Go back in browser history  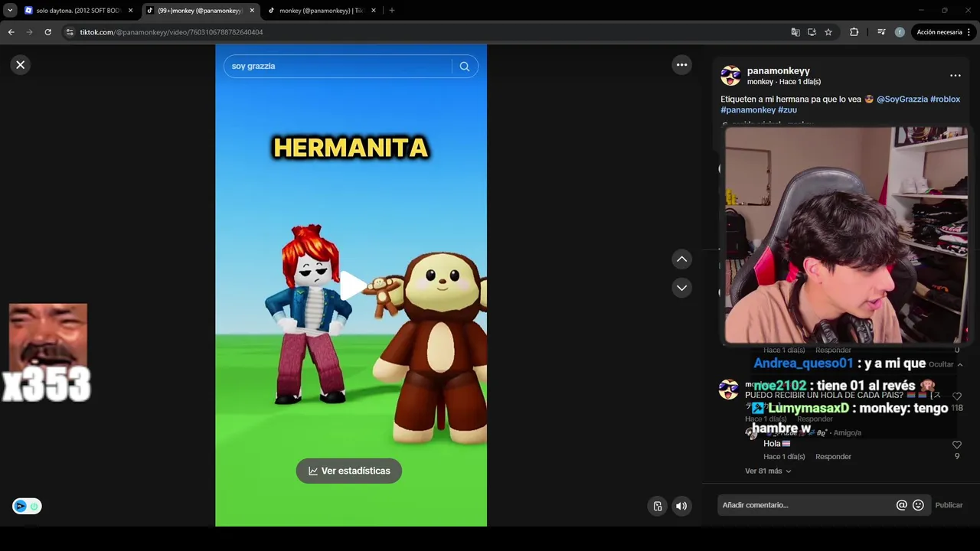11,32
